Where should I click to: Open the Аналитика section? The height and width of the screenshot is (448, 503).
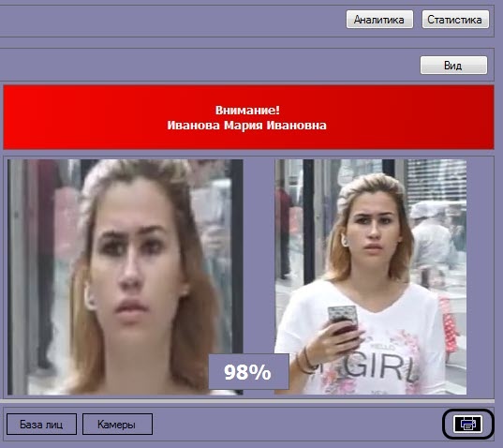[379, 20]
